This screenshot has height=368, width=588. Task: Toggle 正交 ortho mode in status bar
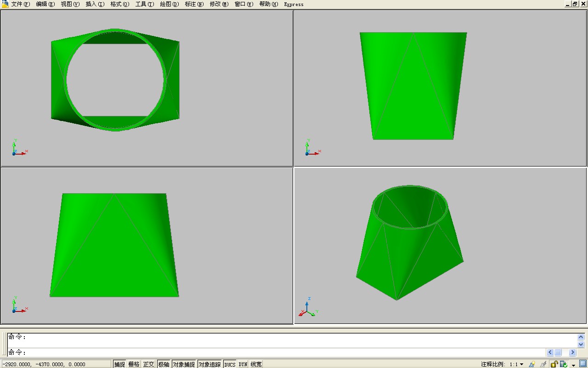pos(148,364)
